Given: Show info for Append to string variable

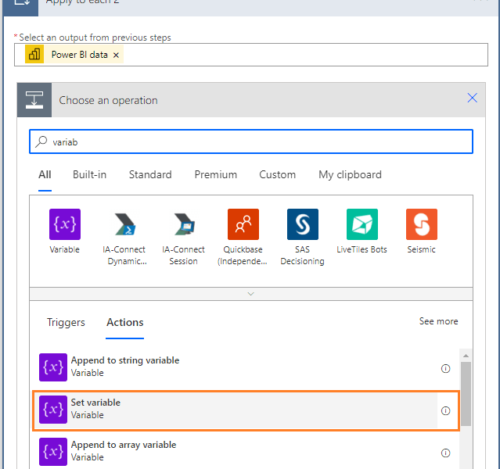Looking at the screenshot, I should (x=446, y=369).
